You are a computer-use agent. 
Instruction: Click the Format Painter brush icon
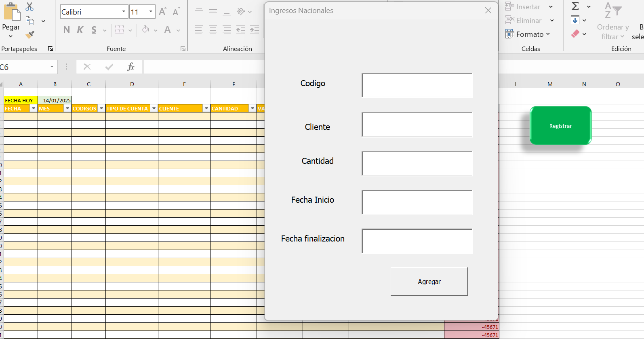[x=30, y=35]
